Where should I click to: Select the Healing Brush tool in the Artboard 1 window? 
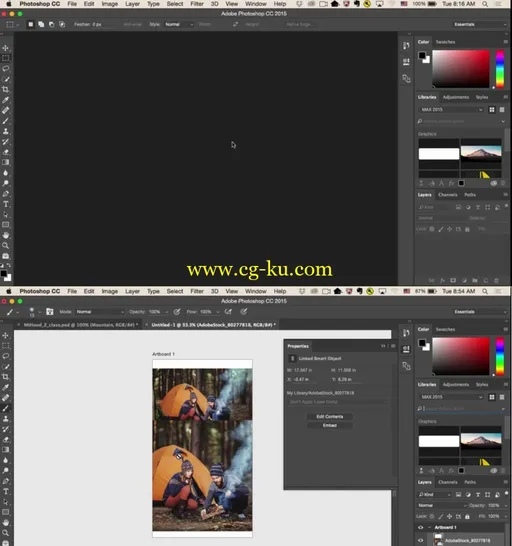pyautogui.click(x=6, y=398)
